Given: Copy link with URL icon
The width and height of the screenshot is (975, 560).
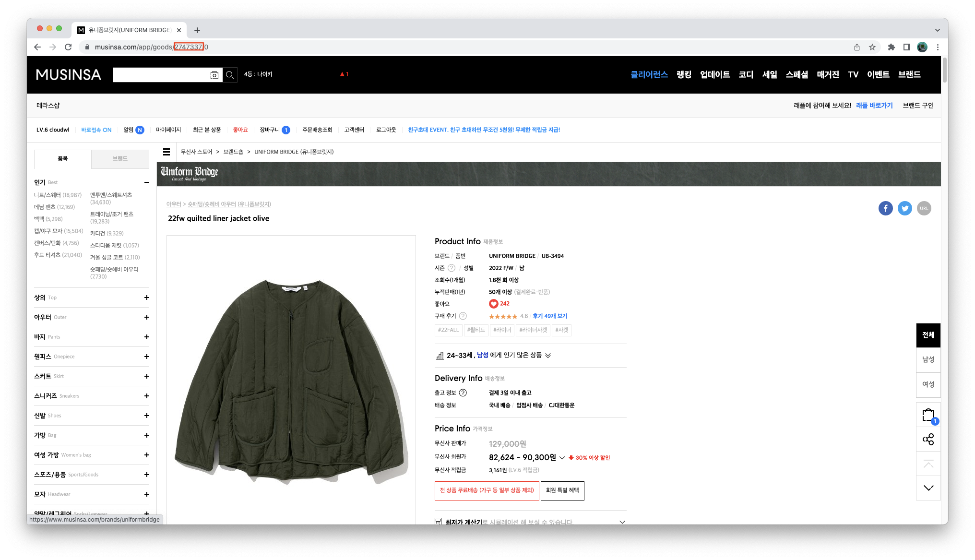Looking at the screenshot, I should point(924,208).
